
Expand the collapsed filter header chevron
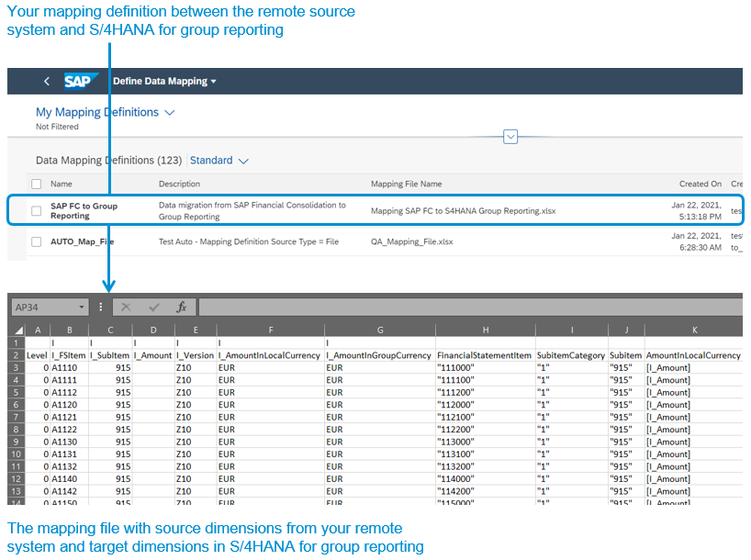510,137
